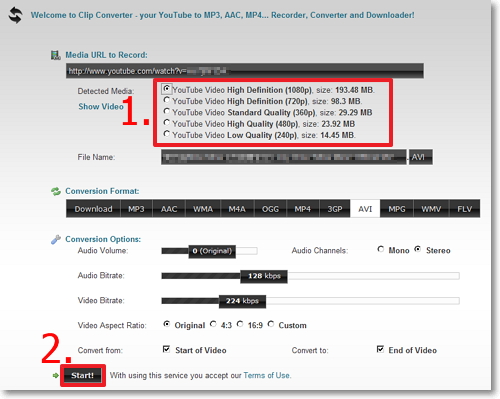The width and height of the screenshot is (500, 399).
Task: Pick Low Quality (240p) radio button
Action: [x=166, y=134]
